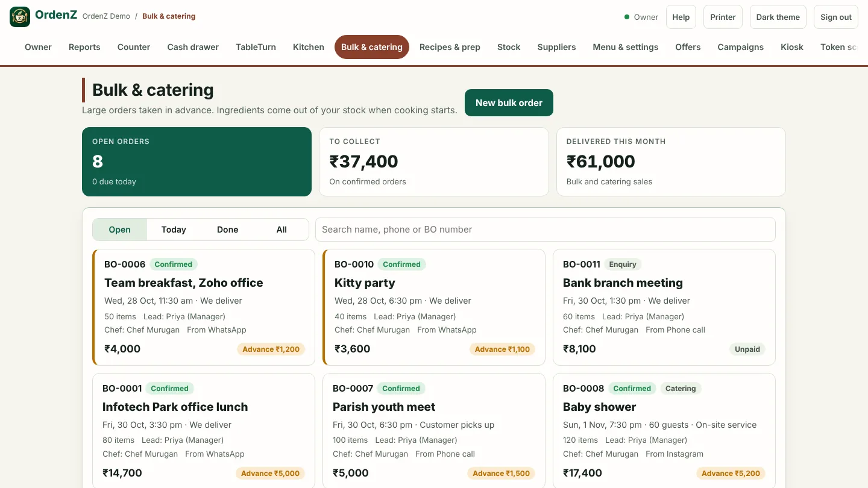Open the Counter nav tab
868x488 pixels.
134,47
